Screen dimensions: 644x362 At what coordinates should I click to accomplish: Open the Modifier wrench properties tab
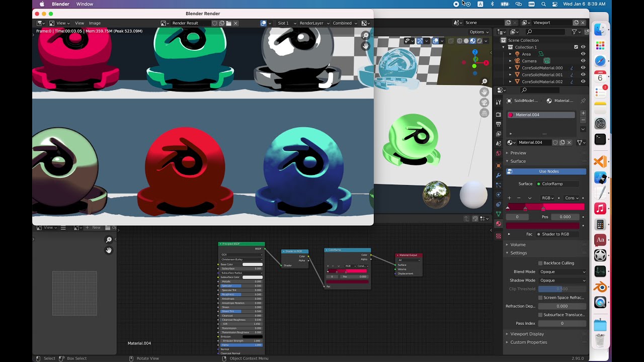499,175
